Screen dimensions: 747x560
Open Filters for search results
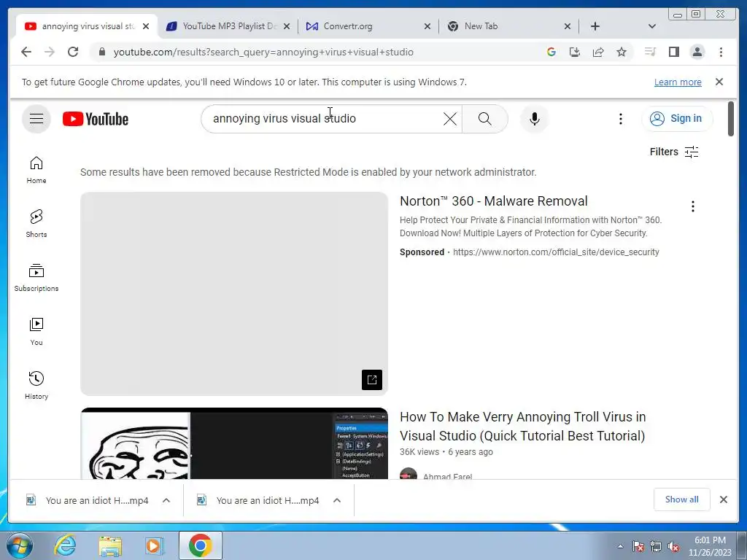(674, 152)
